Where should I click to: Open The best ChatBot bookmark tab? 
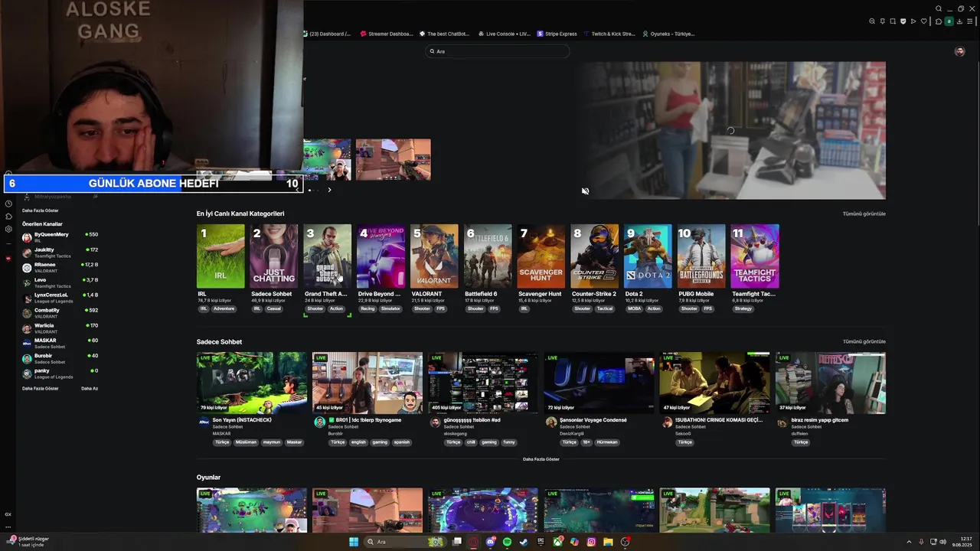tap(444, 34)
